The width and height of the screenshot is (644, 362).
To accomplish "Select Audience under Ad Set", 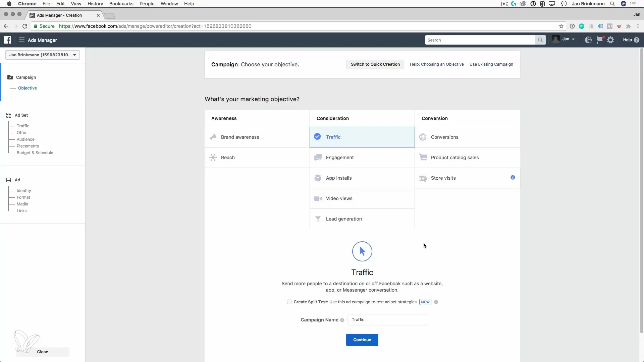I will pos(25,139).
